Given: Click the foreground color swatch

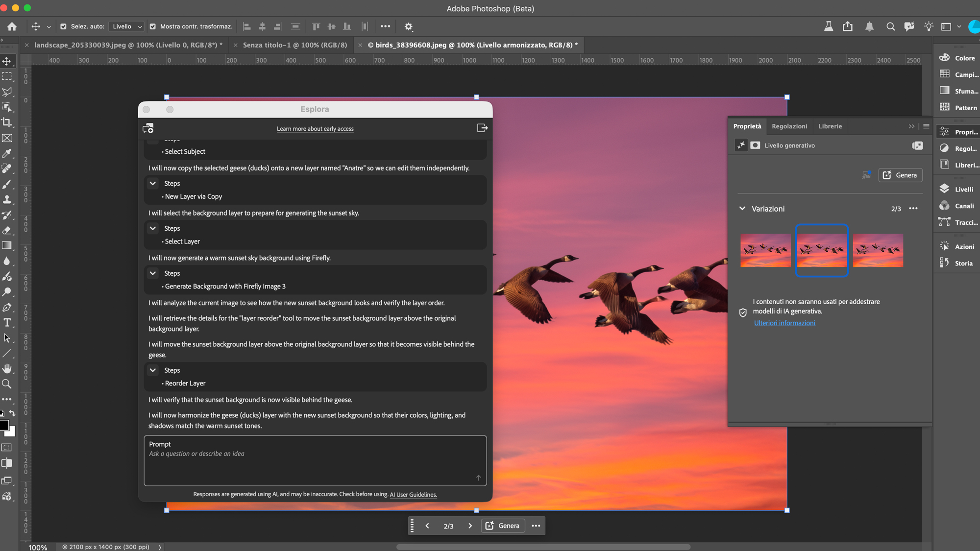Looking at the screenshot, I should 4,425.
